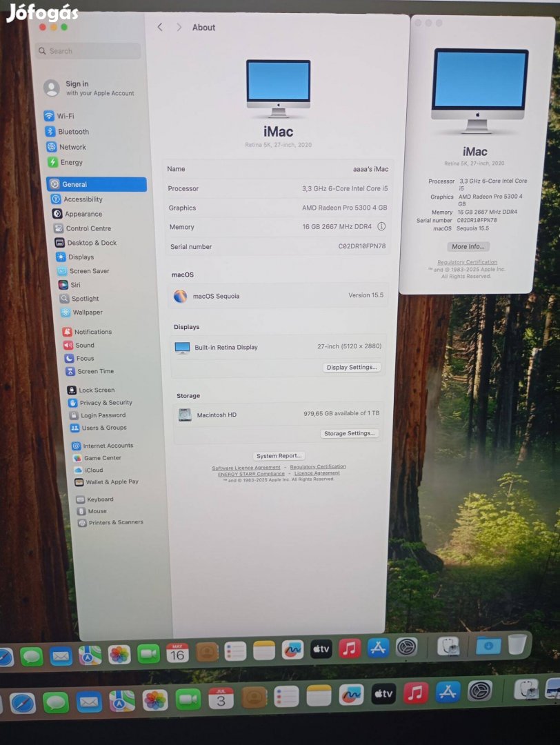560x745 pixels.
Task: Click the Display Settings... button
Action: tap(352, 368)
